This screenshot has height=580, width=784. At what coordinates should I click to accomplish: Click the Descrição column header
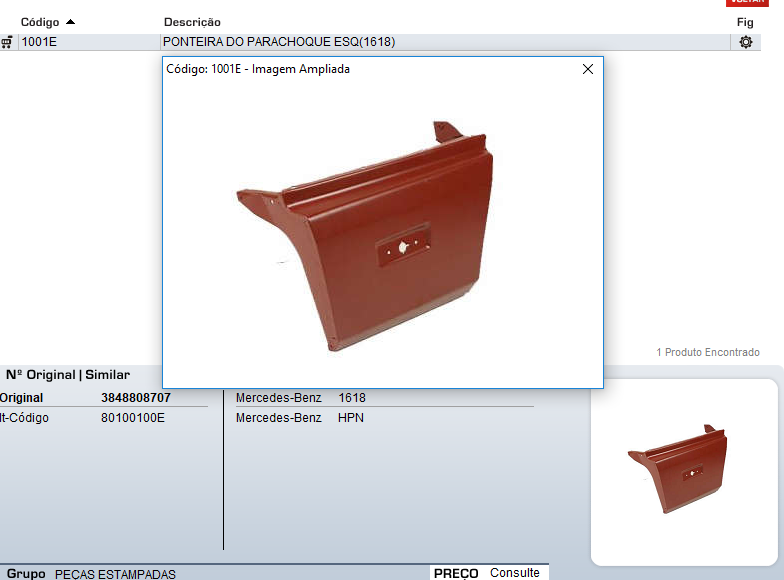[192, 22]
